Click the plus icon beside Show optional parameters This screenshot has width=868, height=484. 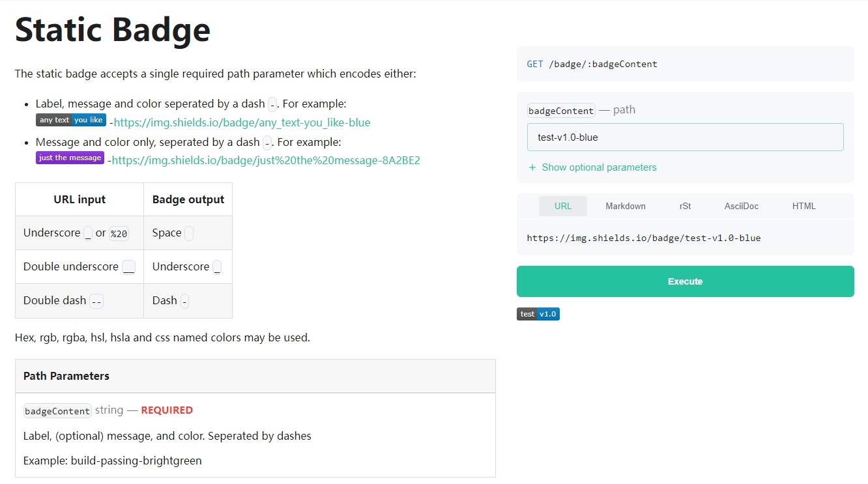532,167
